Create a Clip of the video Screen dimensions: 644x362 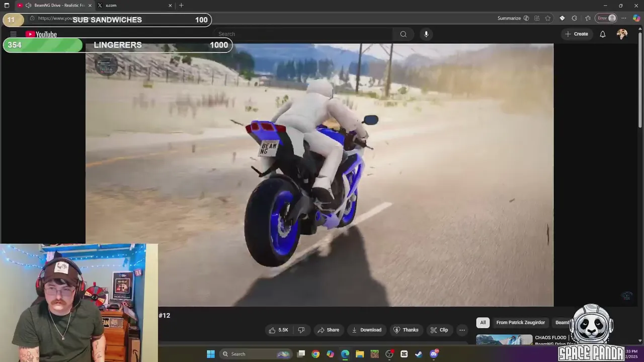pos(439,330)
